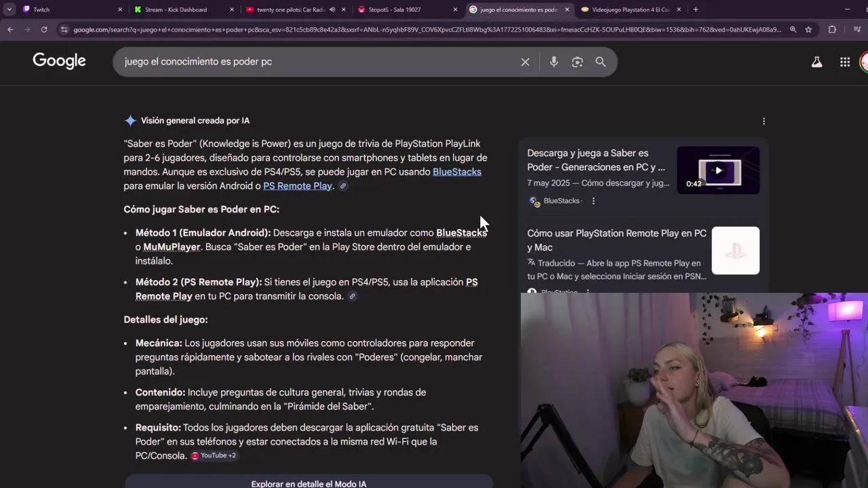Search by image with Google Lens
The image size is (868, 488).
(577, 62)
